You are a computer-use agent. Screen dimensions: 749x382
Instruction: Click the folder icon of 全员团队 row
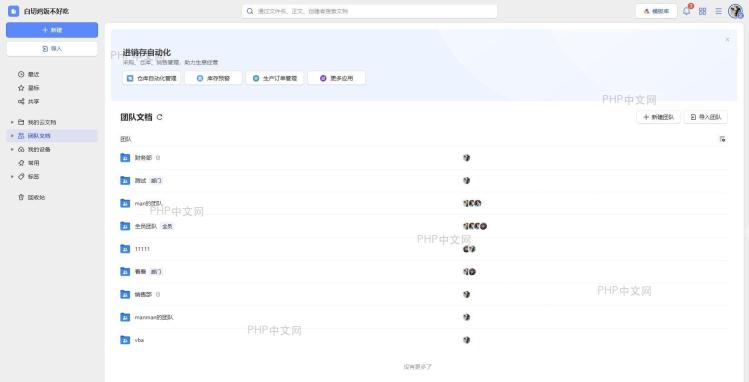pyautogui.click(x=125, y=226)
